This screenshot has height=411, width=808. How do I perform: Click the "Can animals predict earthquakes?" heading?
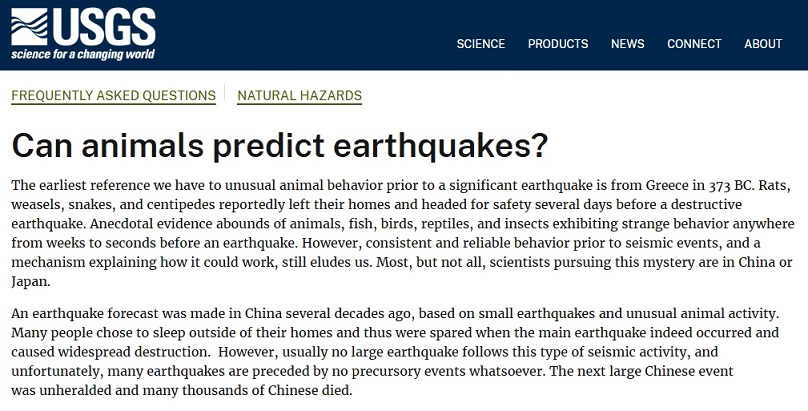279,145
